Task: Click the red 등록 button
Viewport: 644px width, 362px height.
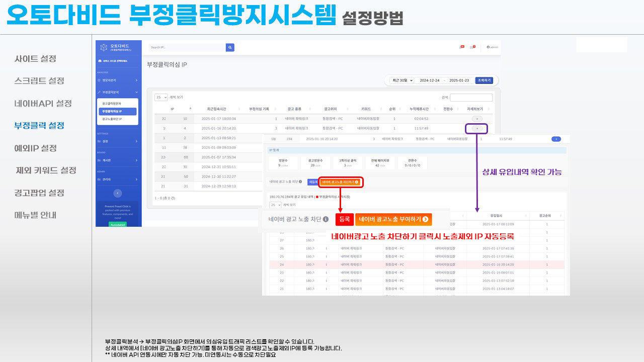Action: [x=345, y=219]
